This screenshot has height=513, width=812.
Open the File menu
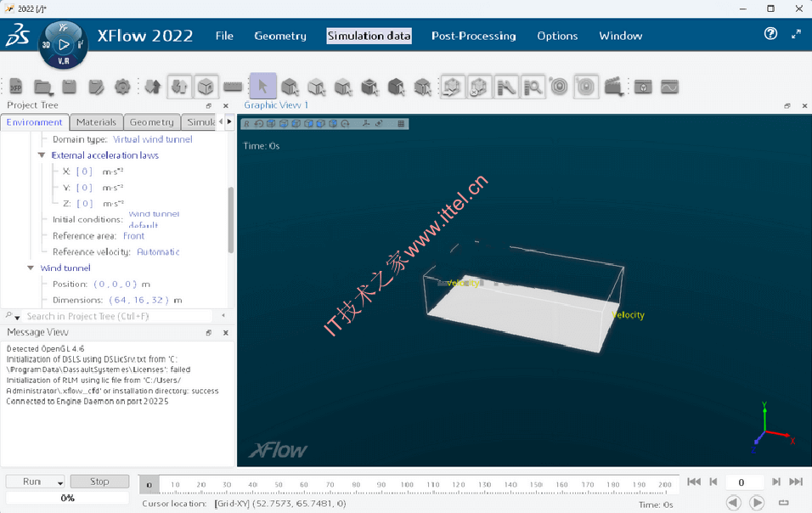click(224, 36)
